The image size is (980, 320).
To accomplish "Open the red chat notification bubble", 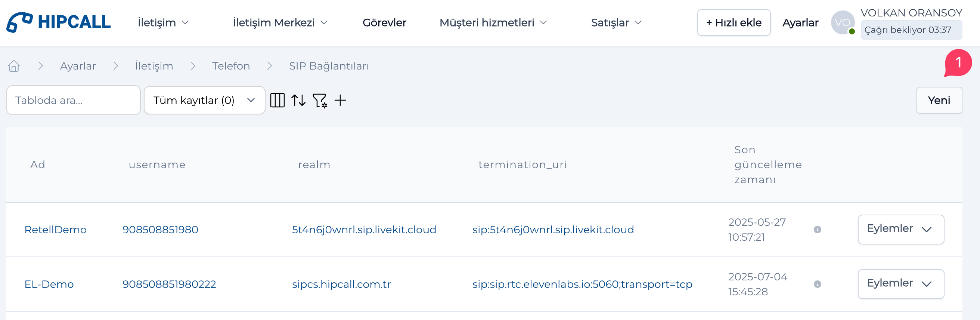I will tap(958, 63).
